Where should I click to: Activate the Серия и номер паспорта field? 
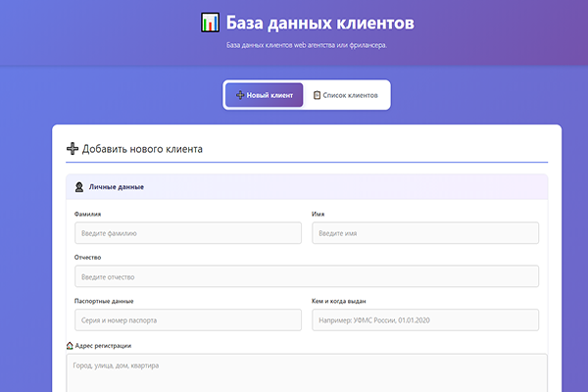tap(187, 320)
